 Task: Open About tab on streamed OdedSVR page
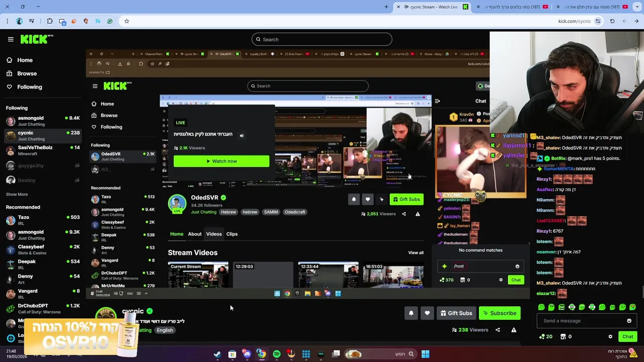195,234
